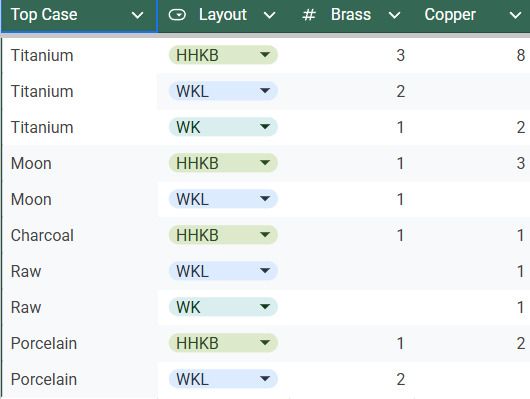Select Titanium cell in the WK row
Image resolution: width=530 pixels, height=399 pixels.
click(80, 127)
